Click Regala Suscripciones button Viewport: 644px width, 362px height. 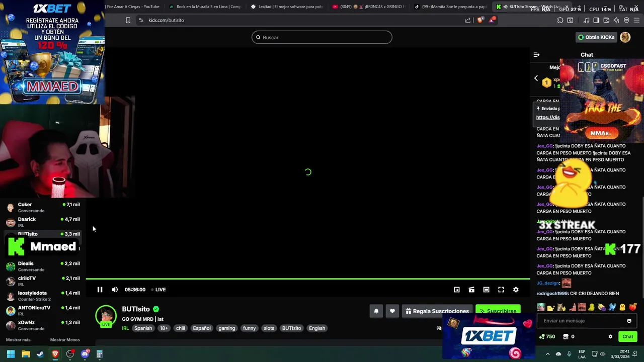(x=437, y=311)
